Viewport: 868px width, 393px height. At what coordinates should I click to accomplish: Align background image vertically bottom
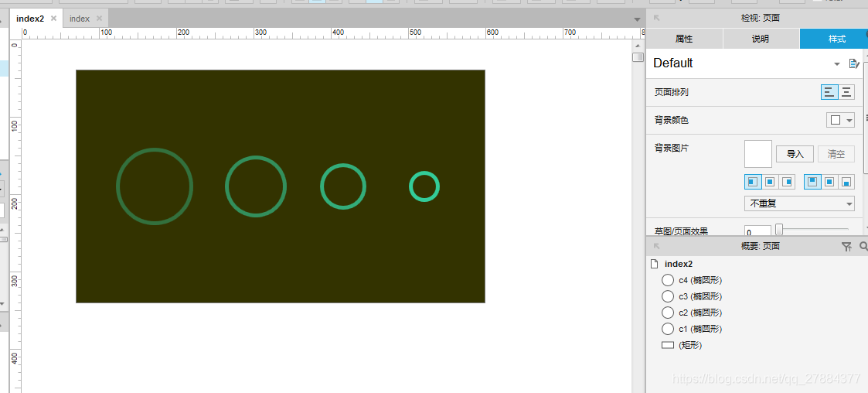(846, 181)
